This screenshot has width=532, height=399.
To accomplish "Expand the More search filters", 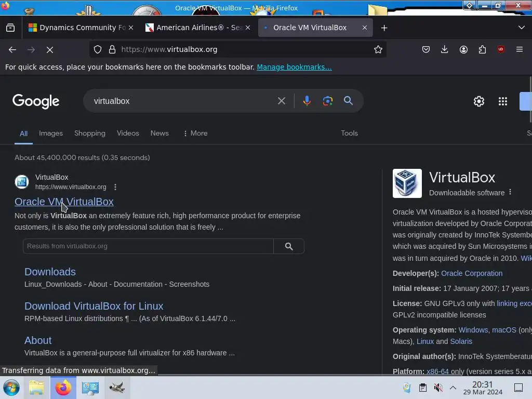I will 195,134.
